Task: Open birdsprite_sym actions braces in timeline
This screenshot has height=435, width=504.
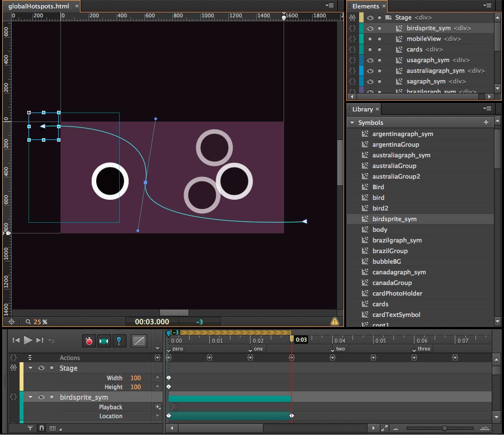Action: pyautogui.click(x=13, y=397)
